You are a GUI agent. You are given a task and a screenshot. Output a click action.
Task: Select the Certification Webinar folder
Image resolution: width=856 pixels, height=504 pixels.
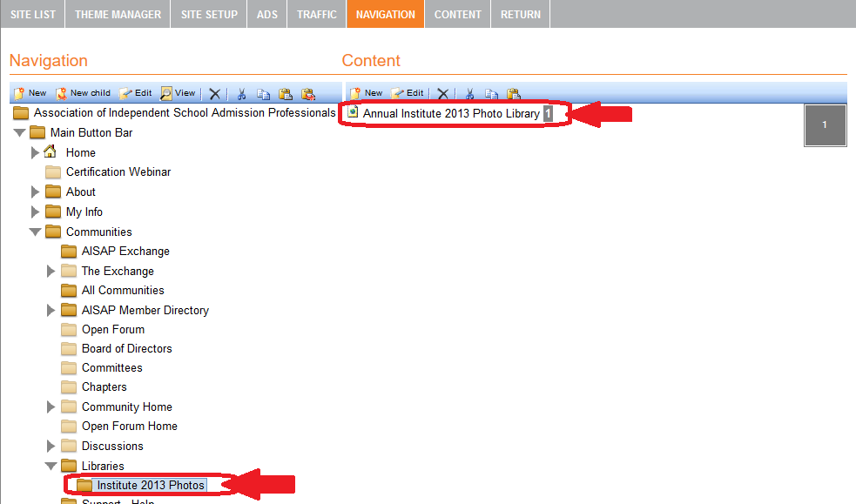point(118,171)
